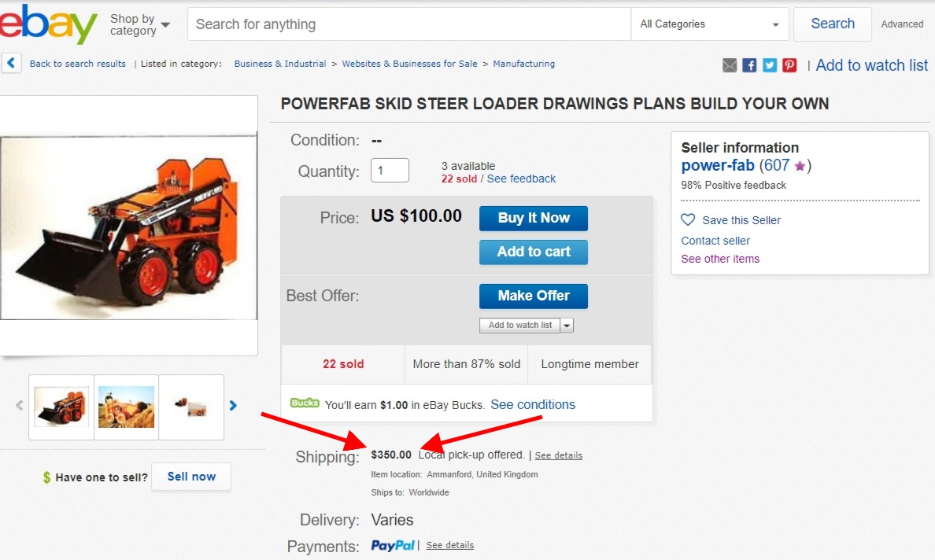The image size is (935, 560).
Task: Click the Buy It Now button
Action: (x=533, y=218)
